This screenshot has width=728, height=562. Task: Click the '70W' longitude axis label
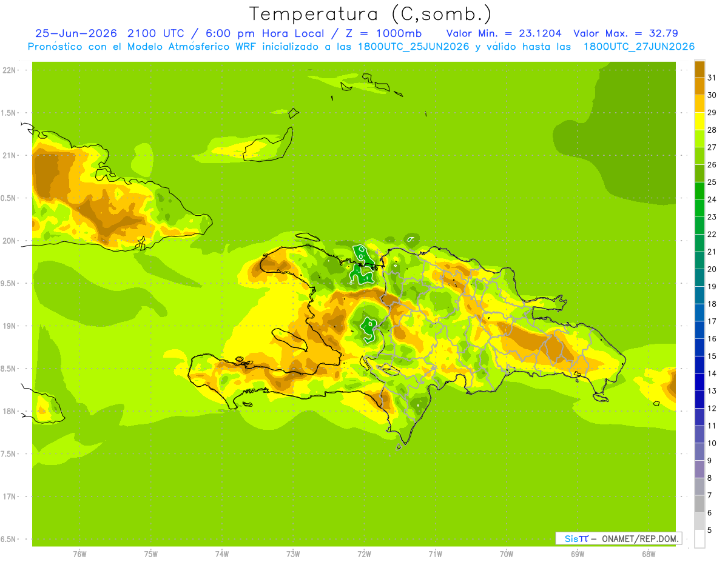click(507, 554)
